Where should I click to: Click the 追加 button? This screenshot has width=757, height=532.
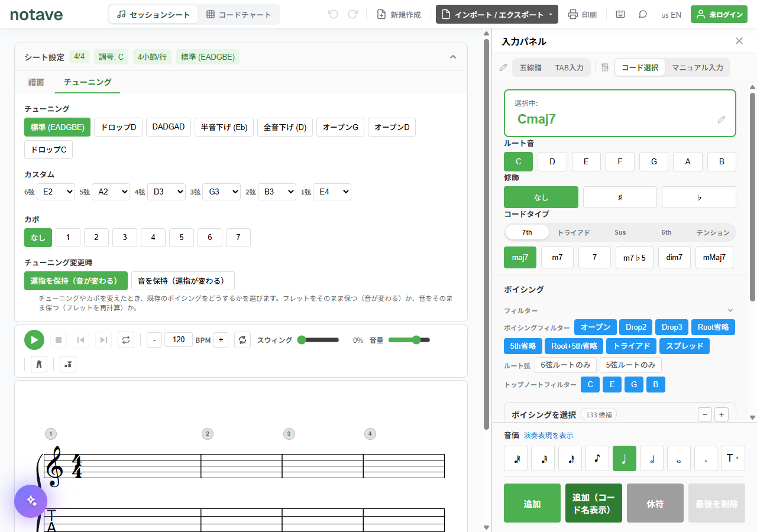[x=532, y=503]
